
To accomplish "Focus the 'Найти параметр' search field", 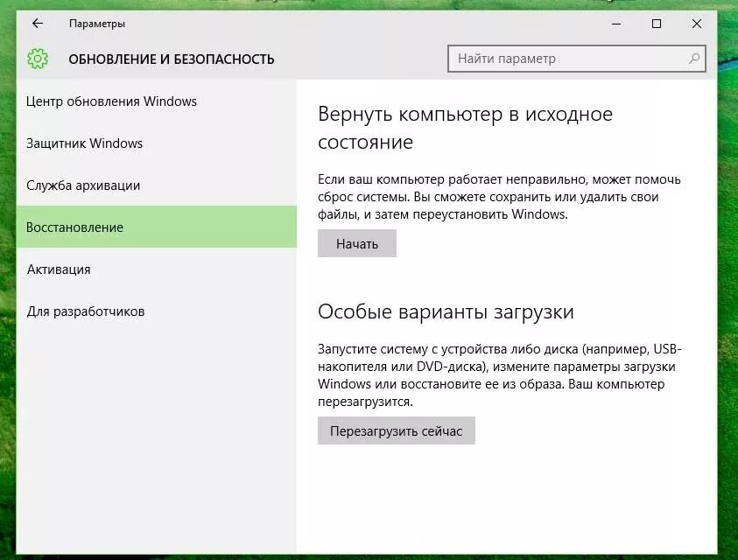I will (x=577, y=59).
